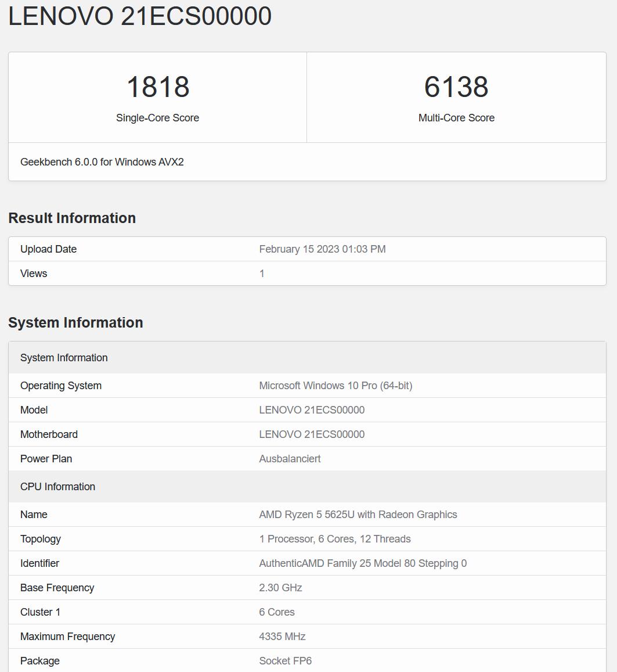This screenshot has height=672, width=617.
Task: Select the Ausbalanciert power plan value
Action: click(x=290, y=459)
